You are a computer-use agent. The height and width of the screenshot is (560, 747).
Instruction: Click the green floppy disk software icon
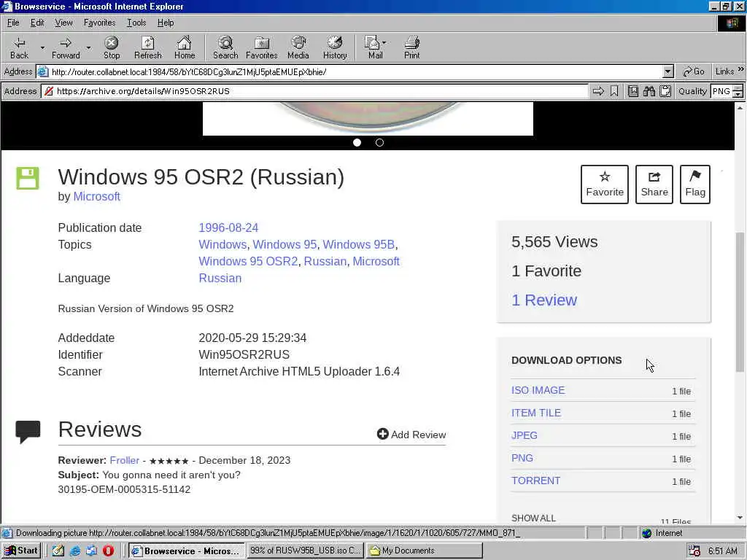28,178
